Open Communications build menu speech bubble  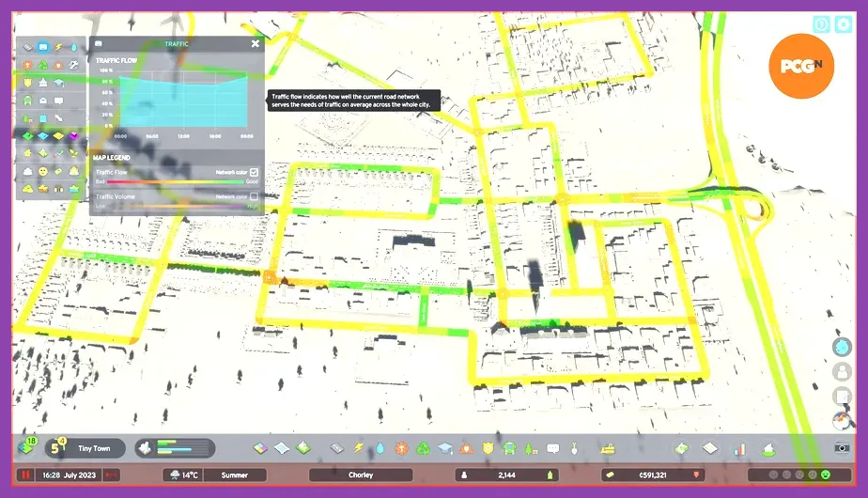(x=552, y=447)
